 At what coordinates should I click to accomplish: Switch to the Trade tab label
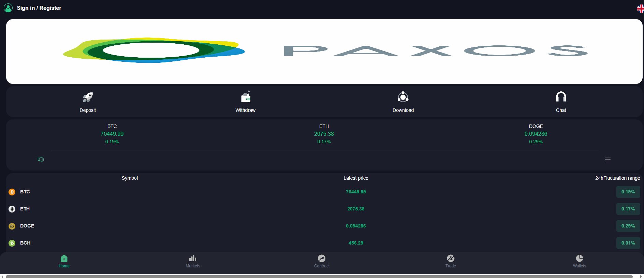pyautogui.click(x=451, y=266)
